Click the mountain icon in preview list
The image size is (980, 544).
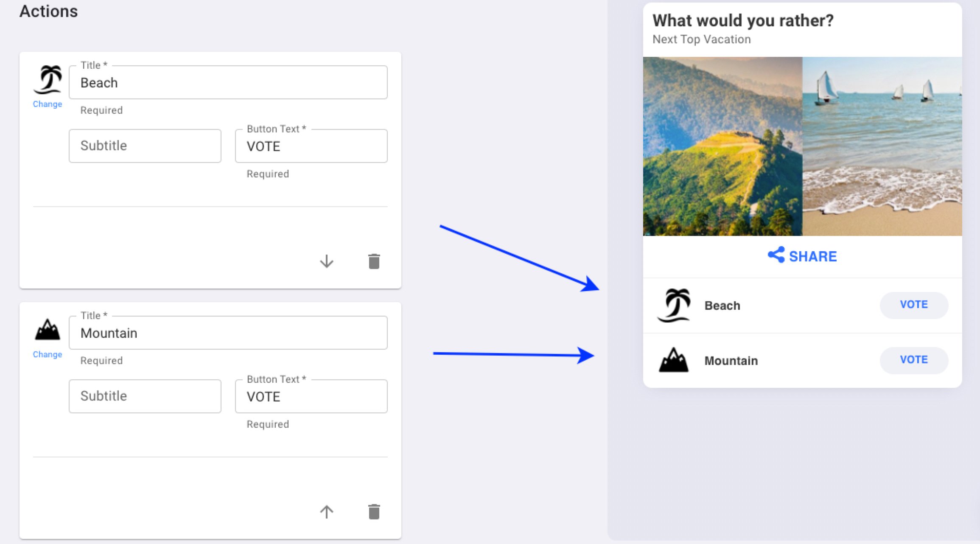tap(674, 360)
